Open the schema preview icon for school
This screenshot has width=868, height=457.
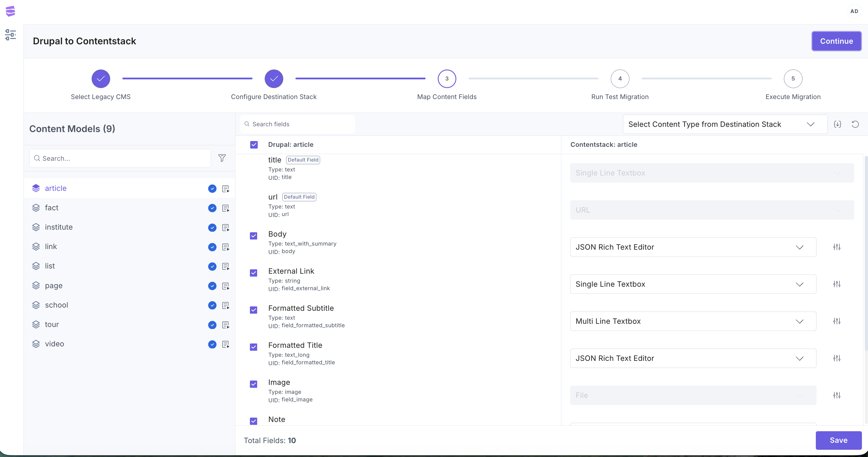[226, 305]
